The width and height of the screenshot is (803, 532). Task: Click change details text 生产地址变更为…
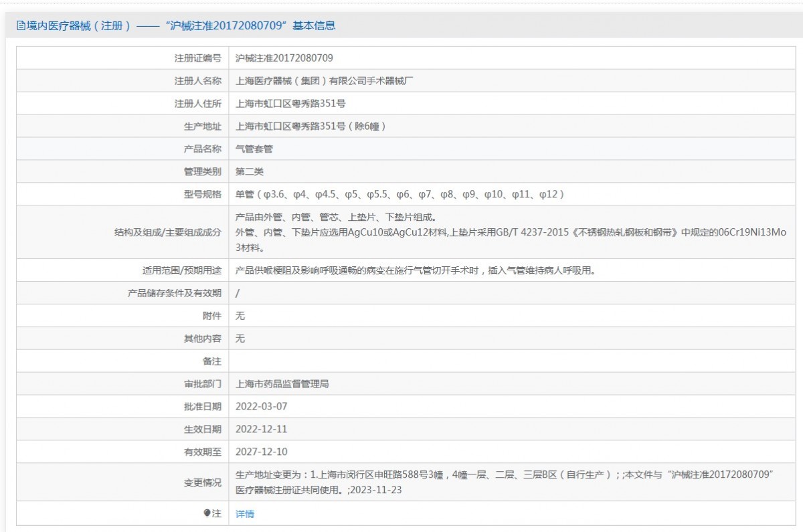(505, 482)
